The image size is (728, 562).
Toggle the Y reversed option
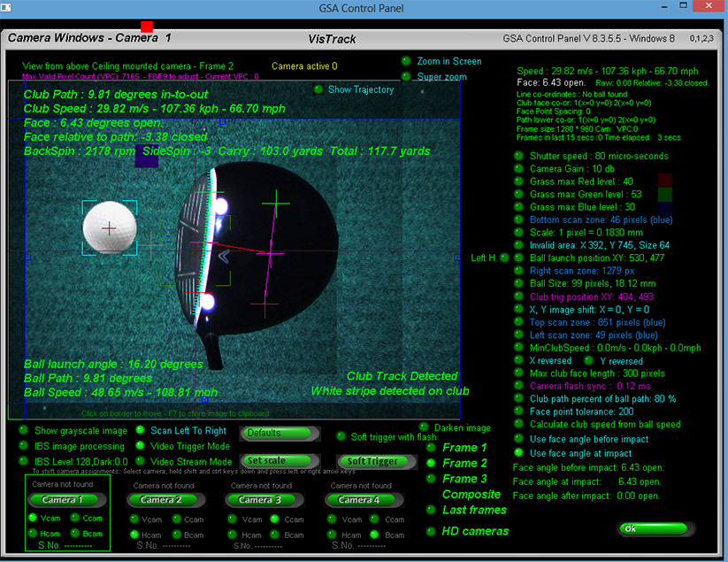(x=589, y=360)
